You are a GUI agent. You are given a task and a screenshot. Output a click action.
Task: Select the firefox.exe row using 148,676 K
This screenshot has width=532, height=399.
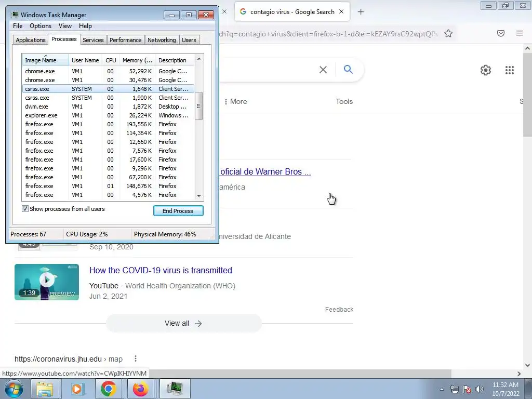tap(108, 186)
